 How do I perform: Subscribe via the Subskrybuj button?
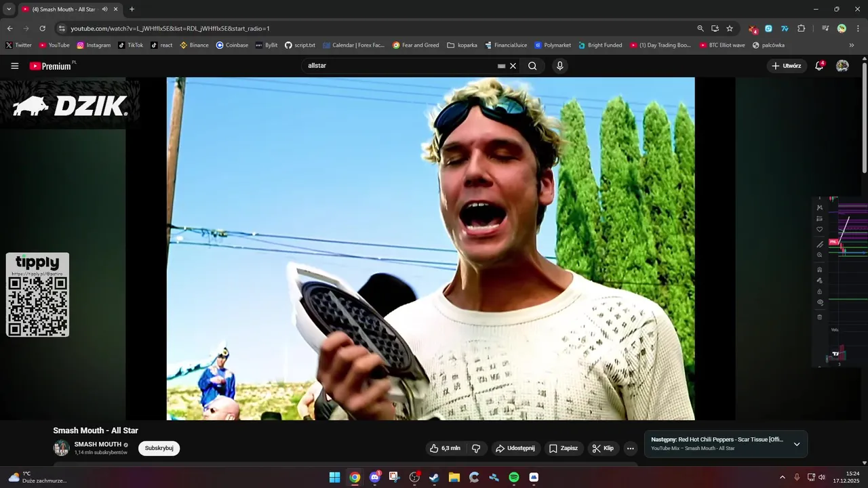click(x=159, y=448)
